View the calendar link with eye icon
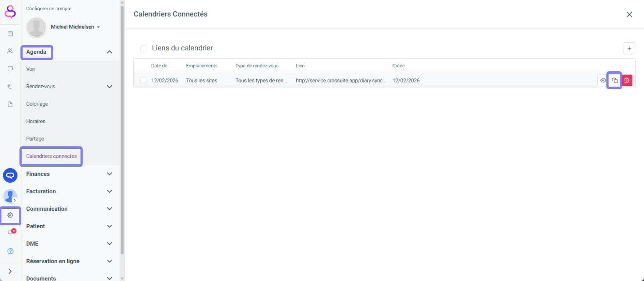 point(603,80)
